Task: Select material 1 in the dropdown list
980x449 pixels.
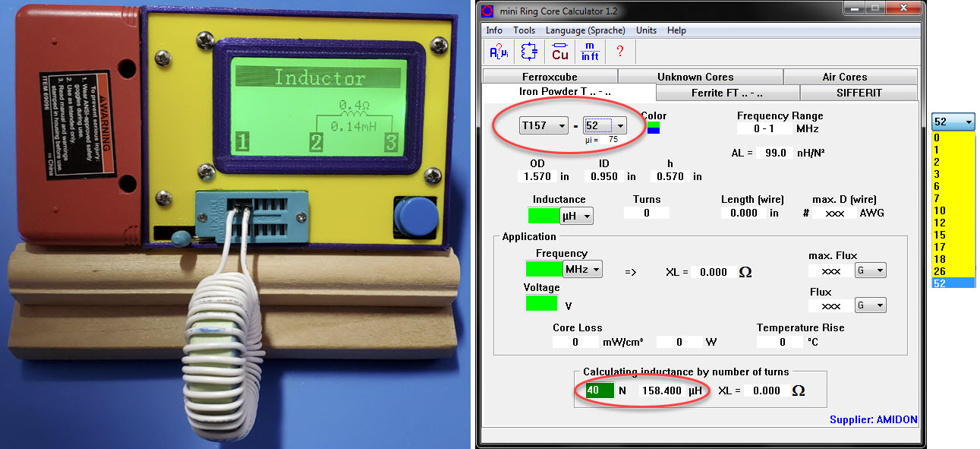Action: click(953, 150)
